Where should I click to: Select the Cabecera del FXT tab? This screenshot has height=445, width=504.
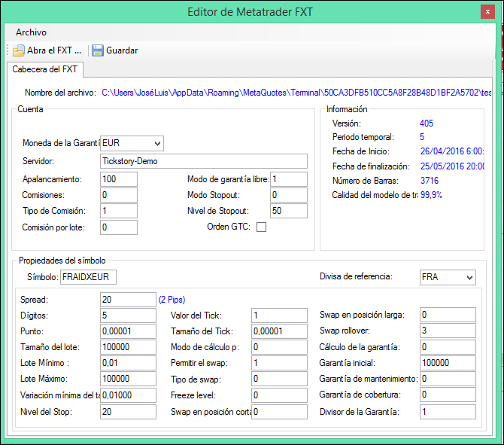click(44, 70)
